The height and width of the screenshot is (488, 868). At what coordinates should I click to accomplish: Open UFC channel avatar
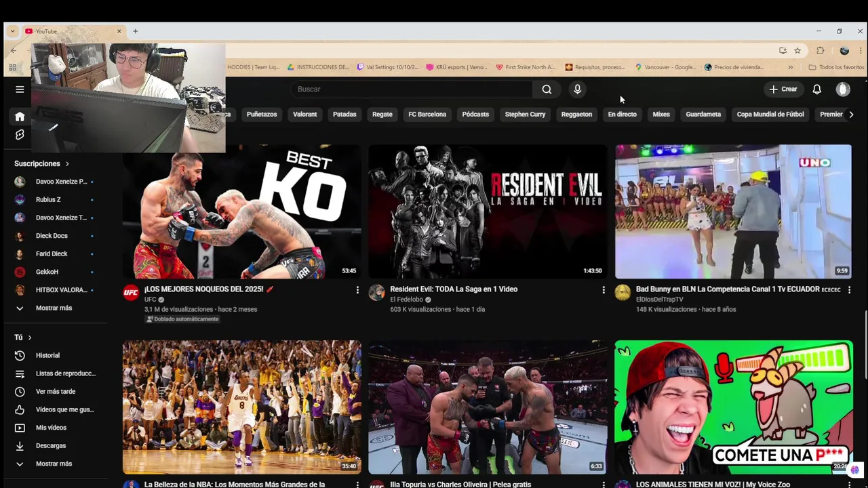[x=131, y=293]
